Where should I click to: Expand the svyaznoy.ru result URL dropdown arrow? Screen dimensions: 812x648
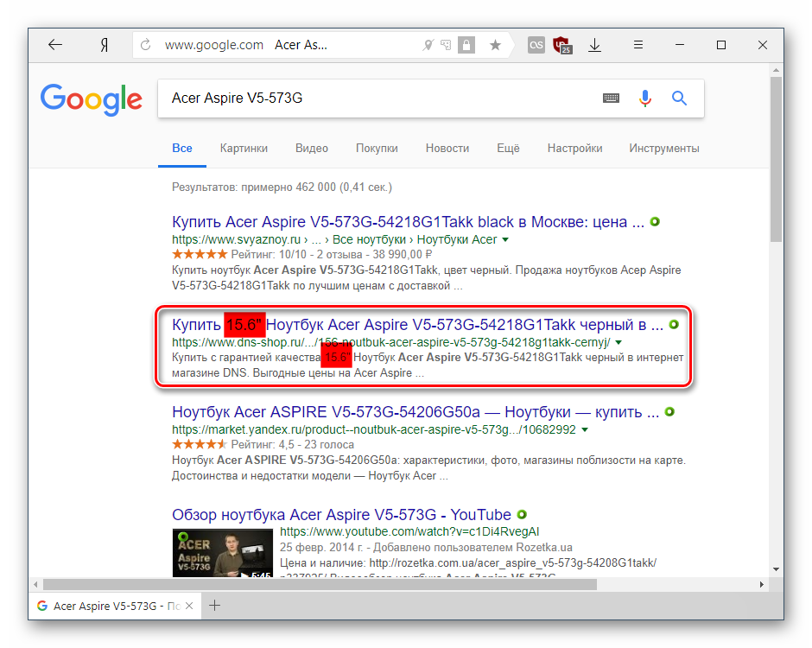[x=505, y=239]
